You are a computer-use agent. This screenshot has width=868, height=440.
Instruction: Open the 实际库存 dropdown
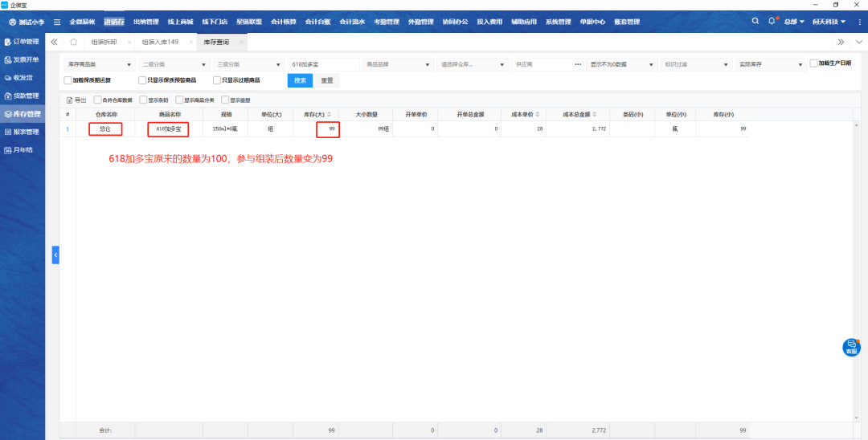(770, 64)
